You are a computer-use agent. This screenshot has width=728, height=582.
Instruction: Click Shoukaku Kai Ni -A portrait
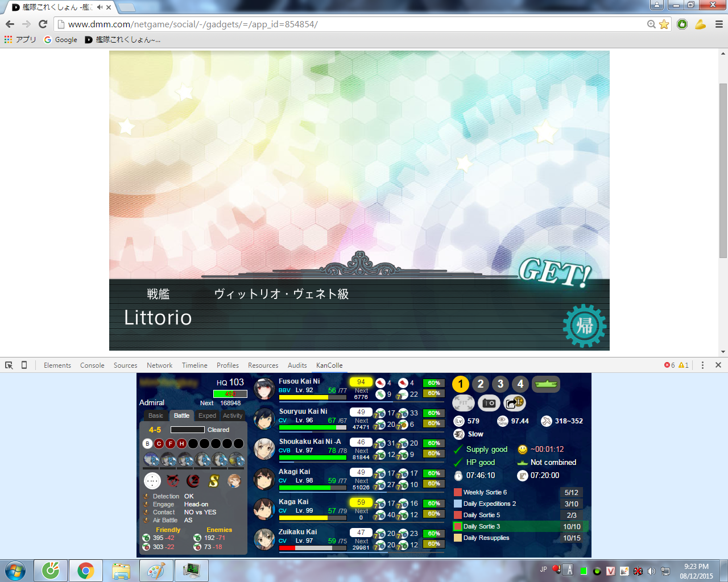pyautogui.click(x=264, y=449)
